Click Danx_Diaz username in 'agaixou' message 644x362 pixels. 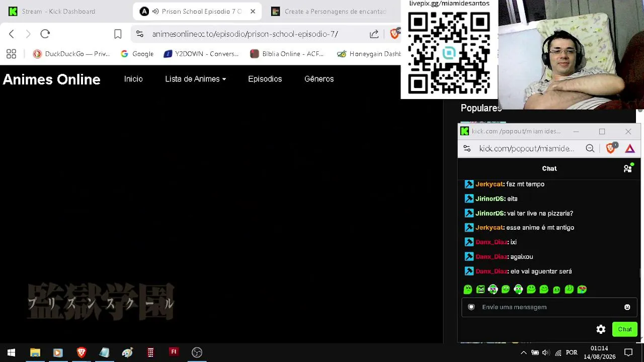click(491, 256)
